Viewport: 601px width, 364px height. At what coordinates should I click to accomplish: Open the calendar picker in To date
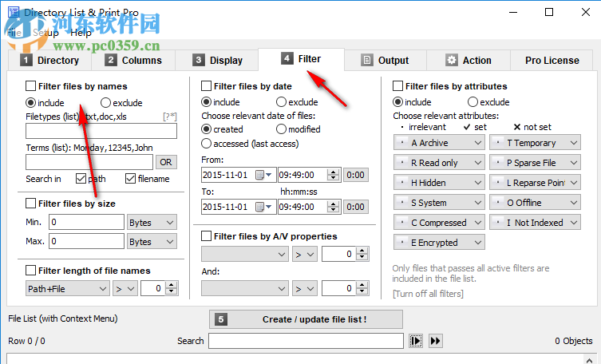tap(263, 207)
